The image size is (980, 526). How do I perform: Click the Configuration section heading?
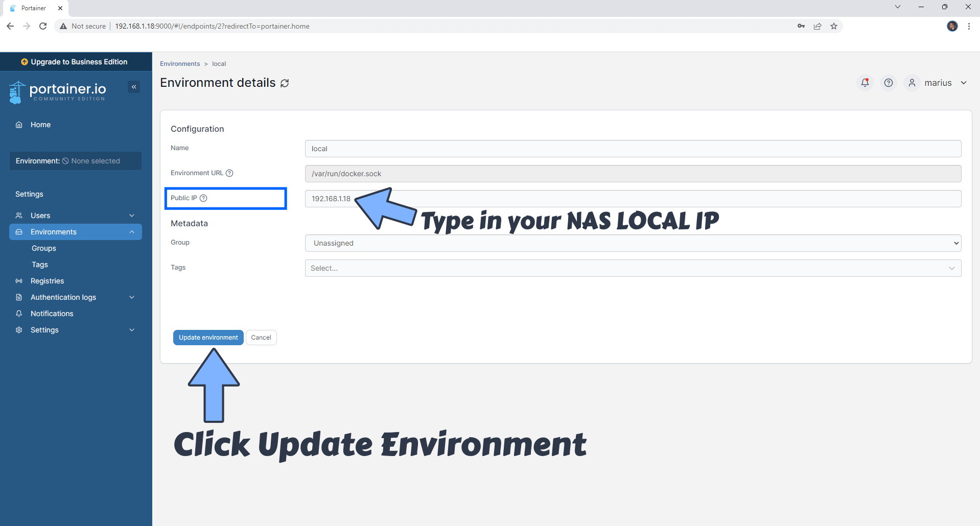[197, 129]
